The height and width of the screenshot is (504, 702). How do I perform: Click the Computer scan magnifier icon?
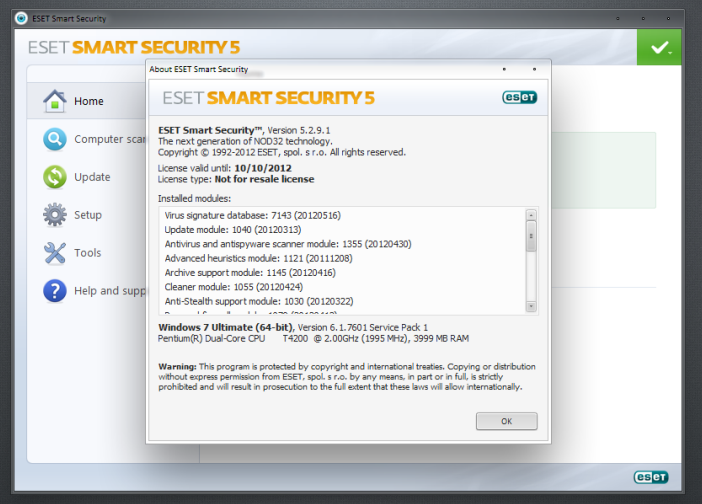pyautogui.click(x=55, y=139)
